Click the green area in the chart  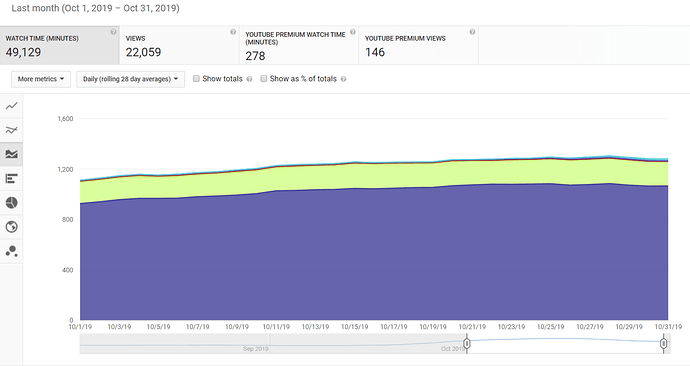click(374, 176)
